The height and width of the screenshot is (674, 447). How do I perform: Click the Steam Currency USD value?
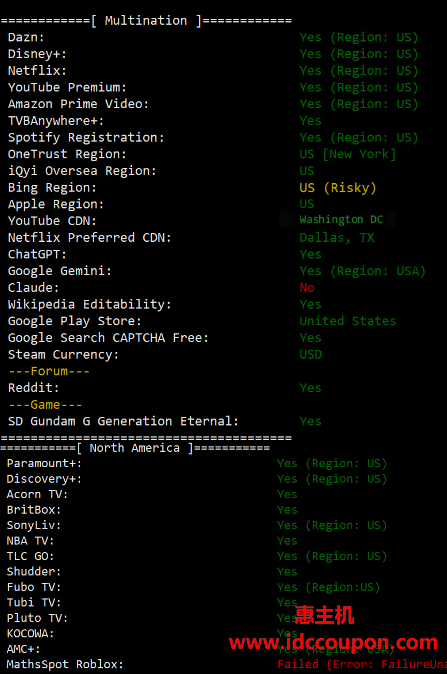click(310, 355)
